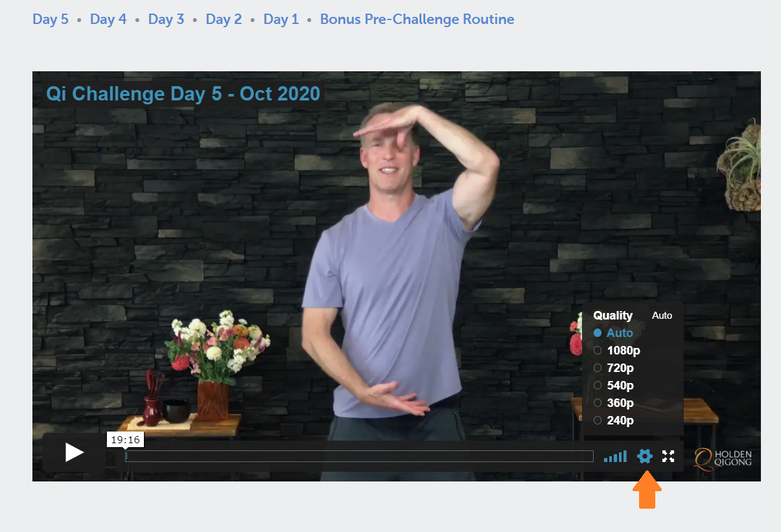Switch quality to 540p
The image size is (781, 532).
614,386
